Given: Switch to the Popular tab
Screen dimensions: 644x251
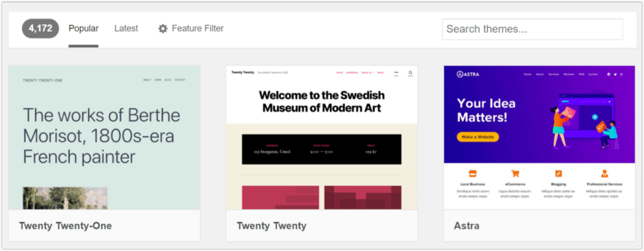Looking at the screenshot, I should click(x=83, y=28).
